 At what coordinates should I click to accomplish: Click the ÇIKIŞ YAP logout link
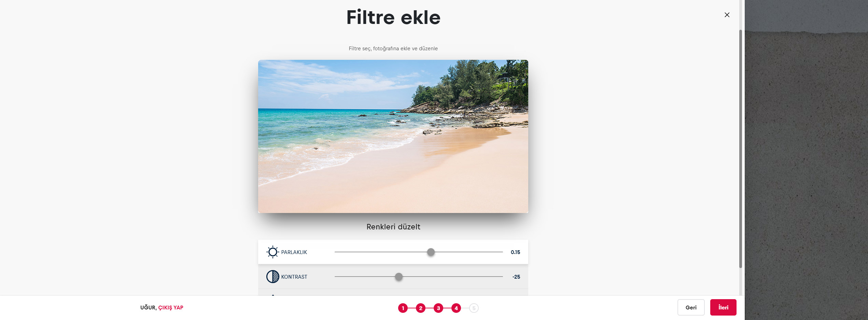pyautogui.click(x=171, y=307)
